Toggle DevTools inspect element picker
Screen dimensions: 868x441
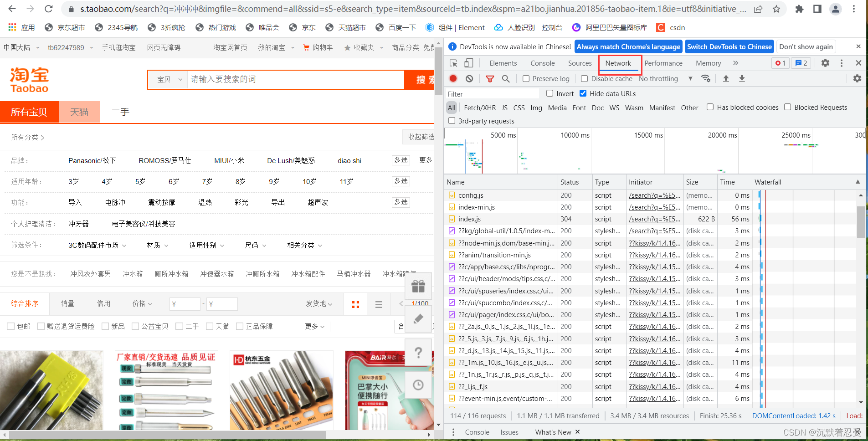(x=453, y=63)
